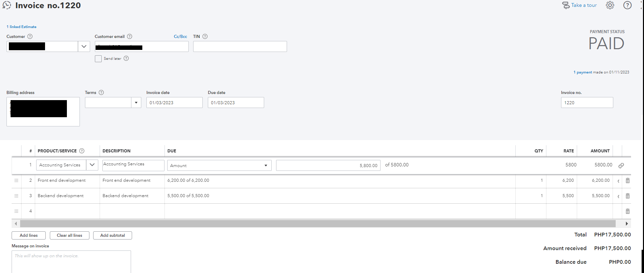Expand the Terms dropdown
The image size is (644, 273).
[136, 103]
